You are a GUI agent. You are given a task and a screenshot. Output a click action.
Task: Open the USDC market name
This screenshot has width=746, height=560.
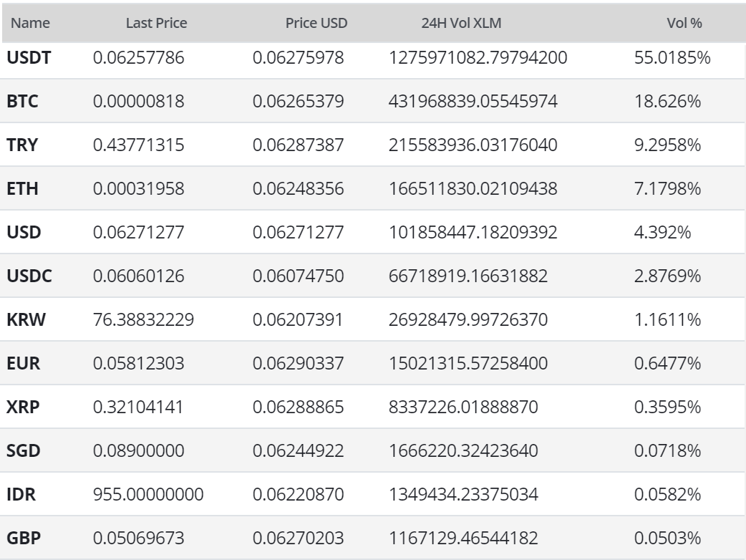click(x=29, y=276)
